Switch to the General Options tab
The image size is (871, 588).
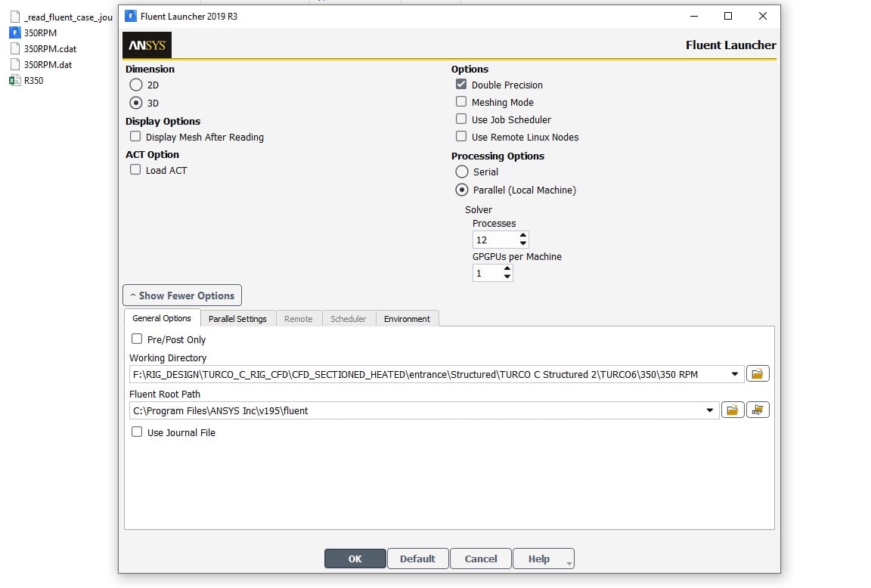(x=162, y=318)
